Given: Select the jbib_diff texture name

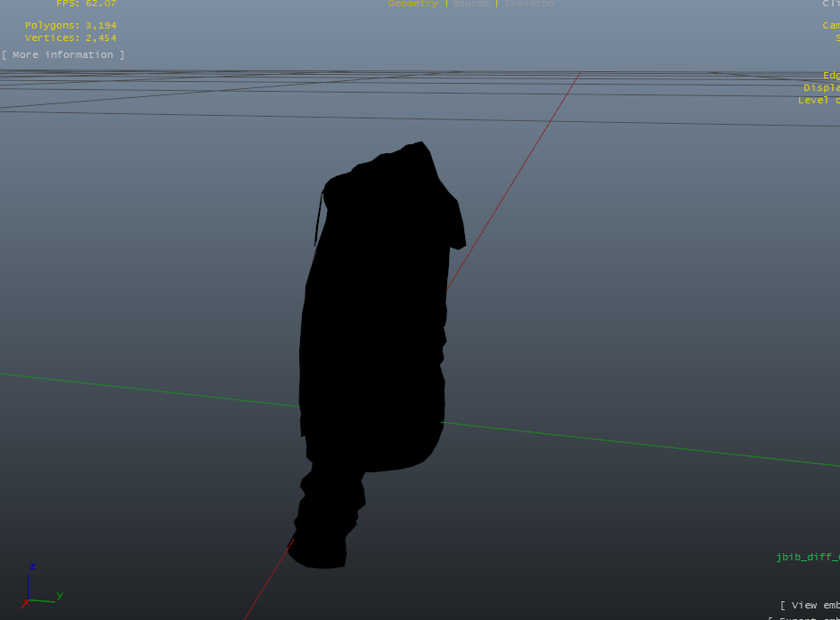Looking at the screenshot, I should (x=808, y=558).
